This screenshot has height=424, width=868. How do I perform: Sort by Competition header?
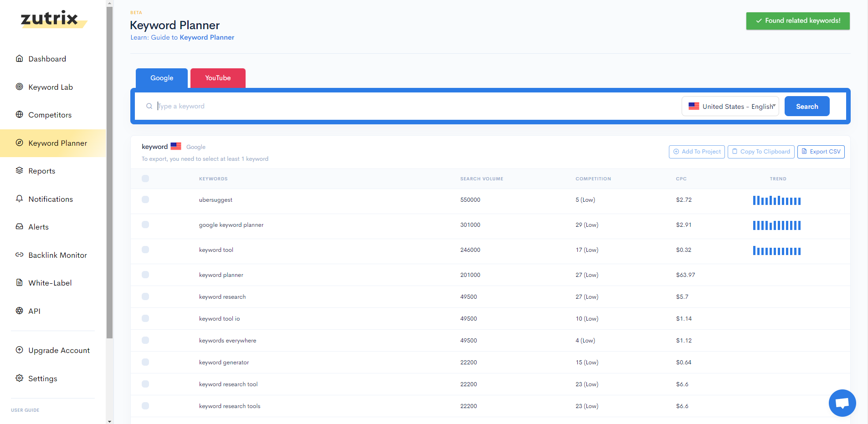point(593,179)
